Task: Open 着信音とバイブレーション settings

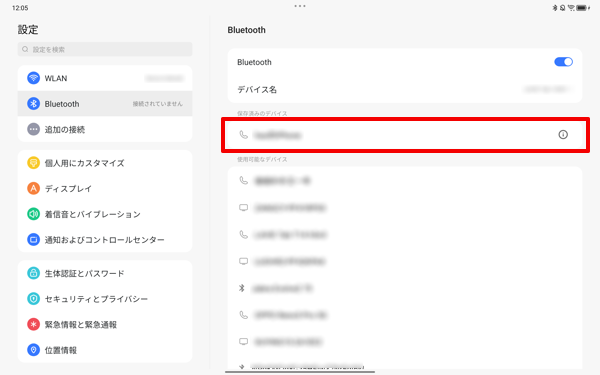Action: coord(105,214)
